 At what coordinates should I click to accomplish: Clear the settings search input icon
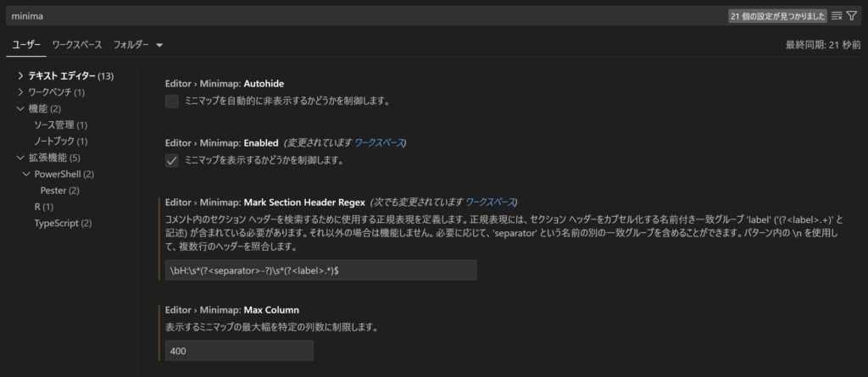(x=837, y=17)
